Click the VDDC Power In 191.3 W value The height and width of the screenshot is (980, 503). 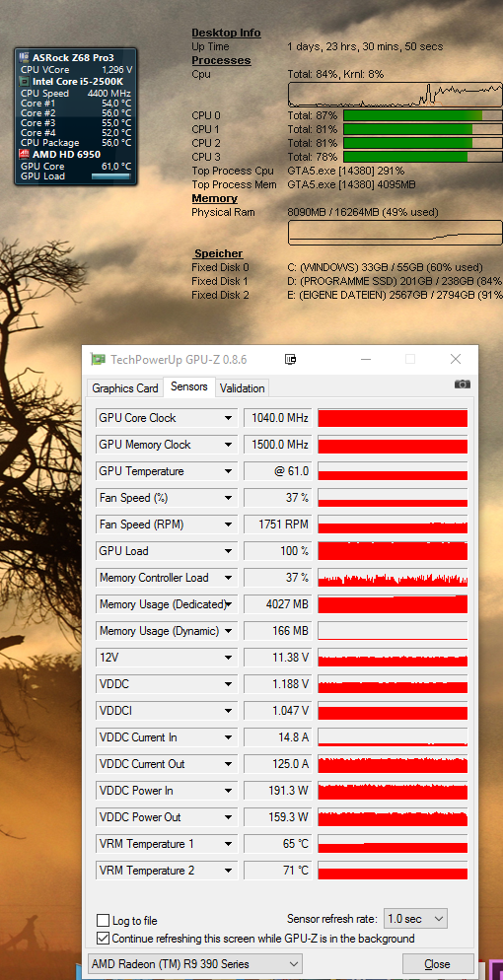(277, 791)
